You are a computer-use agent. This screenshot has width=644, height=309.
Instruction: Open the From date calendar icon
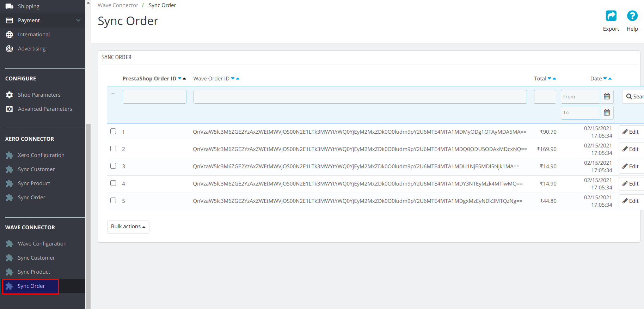[607, 97]
